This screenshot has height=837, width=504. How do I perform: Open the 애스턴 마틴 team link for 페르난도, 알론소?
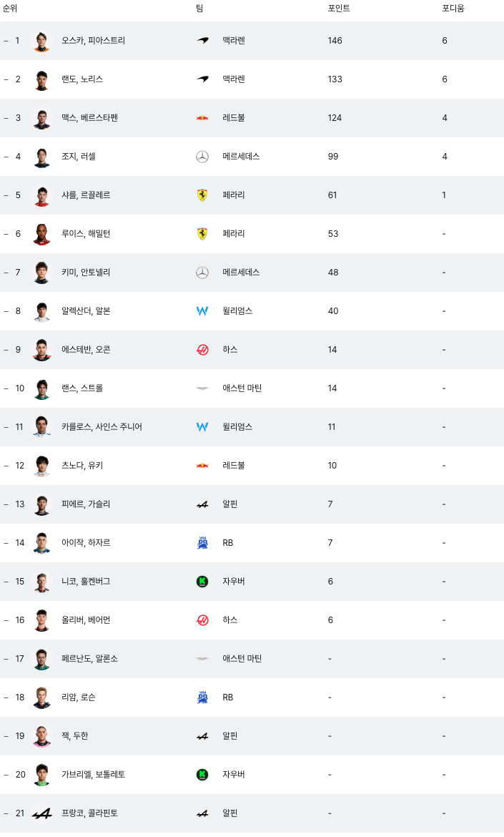coord(242,659)
